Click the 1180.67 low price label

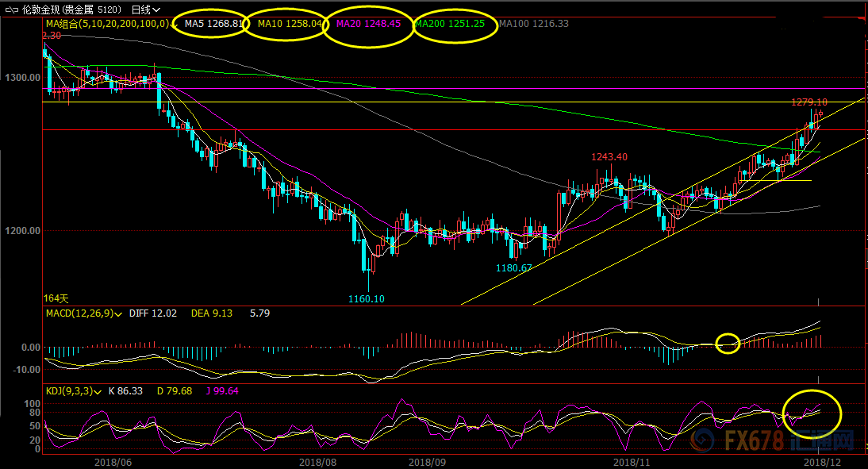513,268
